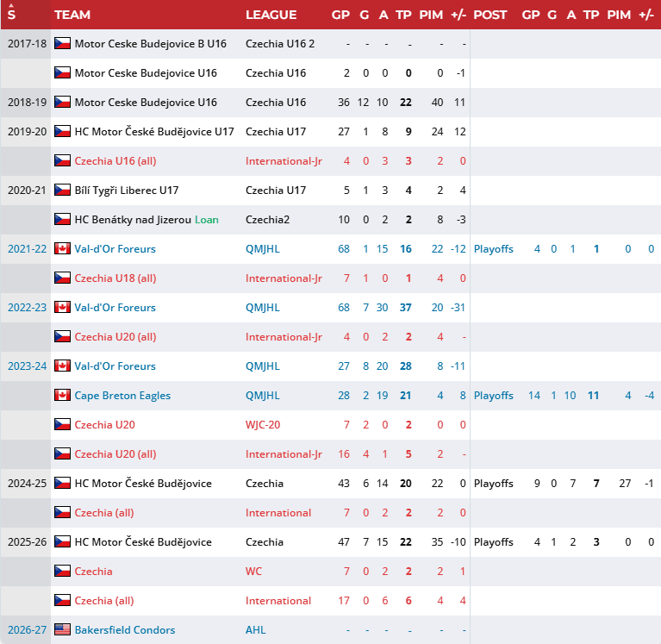Open the AHL league link

[255, 629]
